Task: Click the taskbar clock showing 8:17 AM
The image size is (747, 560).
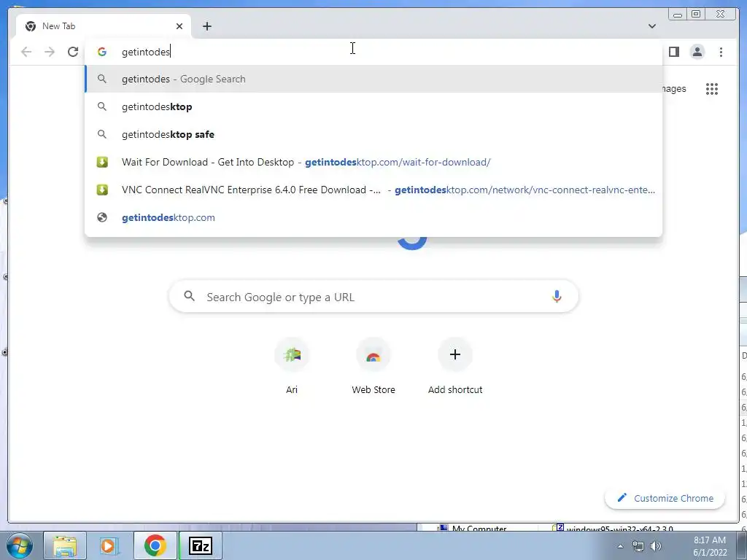Action: (710, 546)
